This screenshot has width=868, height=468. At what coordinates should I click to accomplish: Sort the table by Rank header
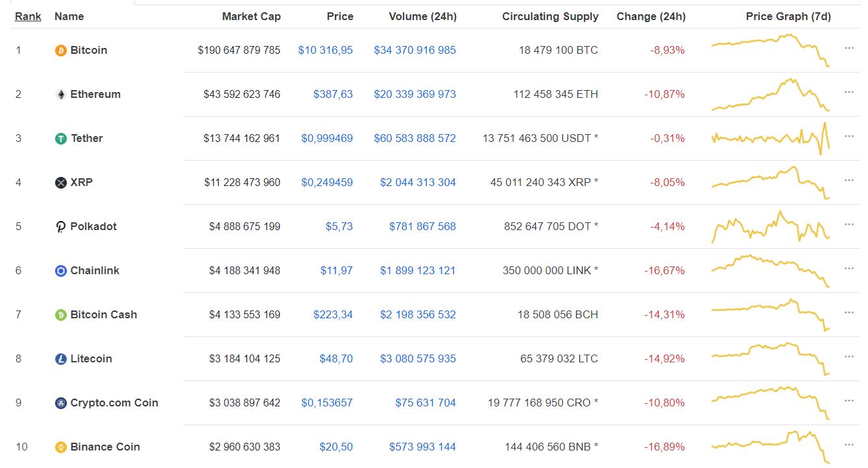pyautogui.click(x=28, y=16)
